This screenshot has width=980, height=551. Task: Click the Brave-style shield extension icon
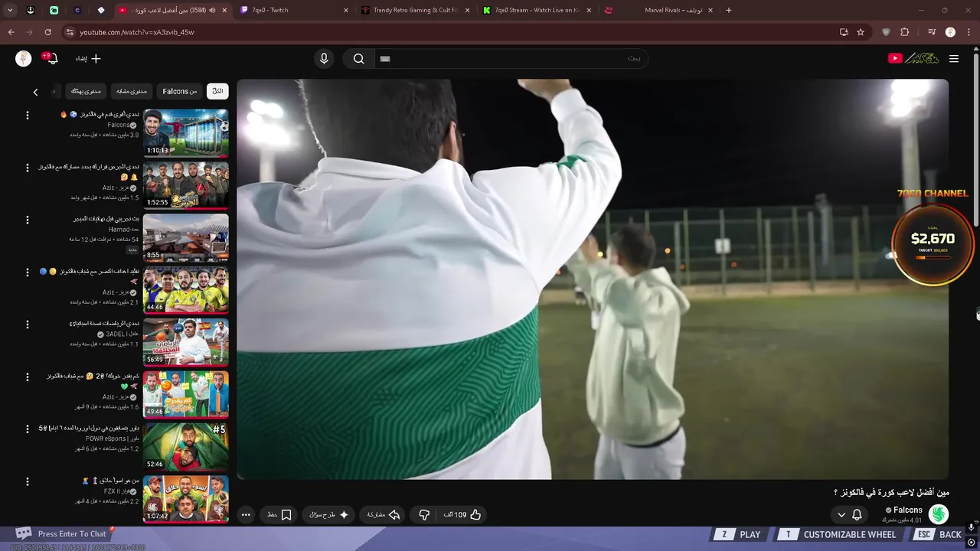tap(886, 32)
